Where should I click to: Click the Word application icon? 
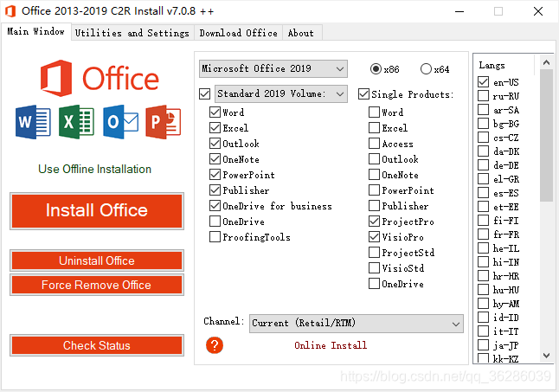[x=33, y=122]
